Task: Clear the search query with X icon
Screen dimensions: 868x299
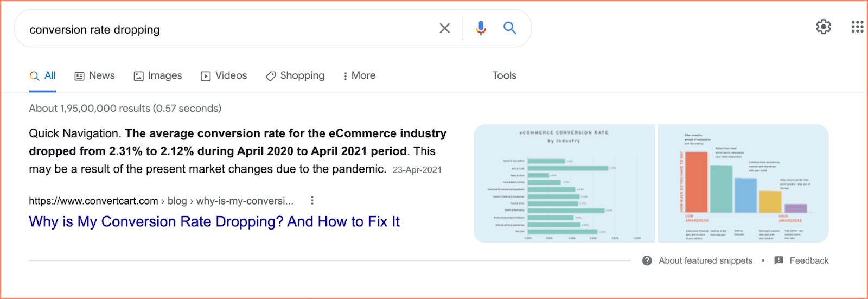Action: click(x=444, y=28)
